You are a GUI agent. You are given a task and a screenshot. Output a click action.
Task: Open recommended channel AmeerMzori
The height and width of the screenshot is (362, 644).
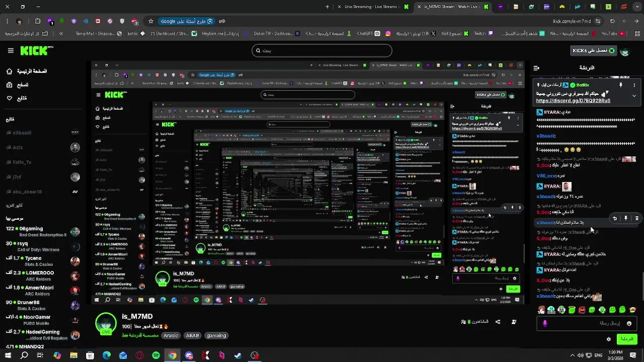[x=43, y=291]
